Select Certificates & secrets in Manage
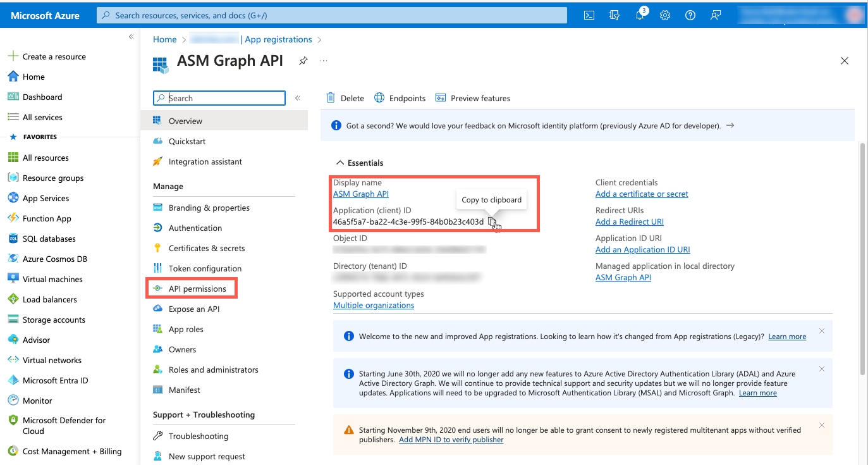 coord(206,248)
